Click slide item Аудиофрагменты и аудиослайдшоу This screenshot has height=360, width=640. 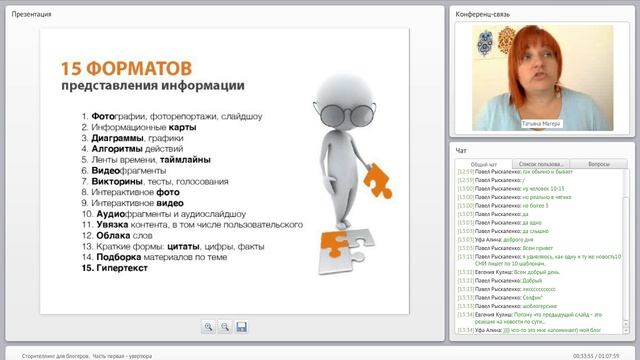tap(164, 214)
